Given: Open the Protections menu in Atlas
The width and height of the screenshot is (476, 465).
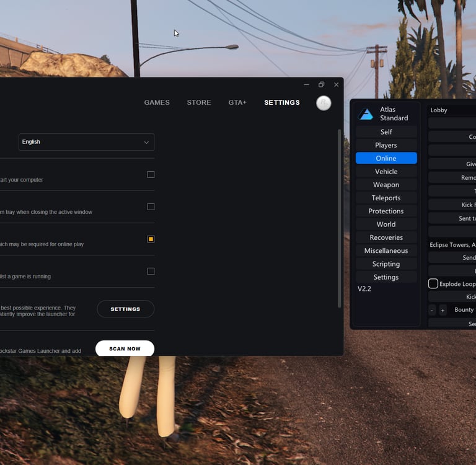Looking at the screenshot, I should [386, 211].
